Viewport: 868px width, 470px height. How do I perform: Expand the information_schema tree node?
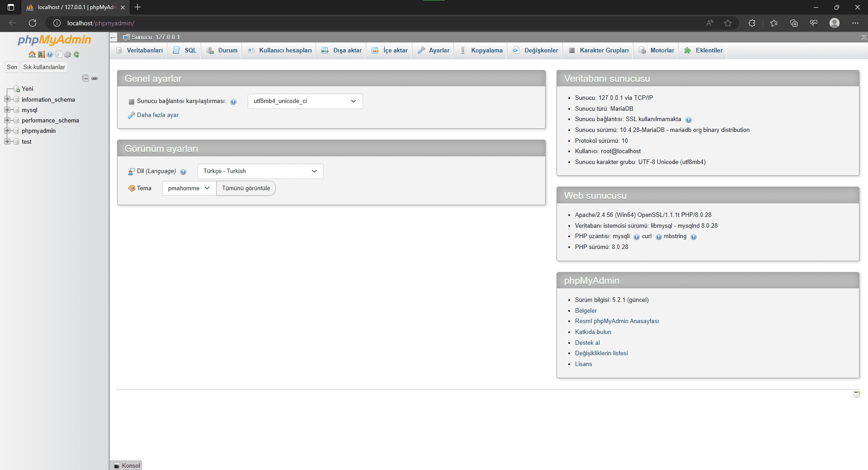(x=7, y=99)
